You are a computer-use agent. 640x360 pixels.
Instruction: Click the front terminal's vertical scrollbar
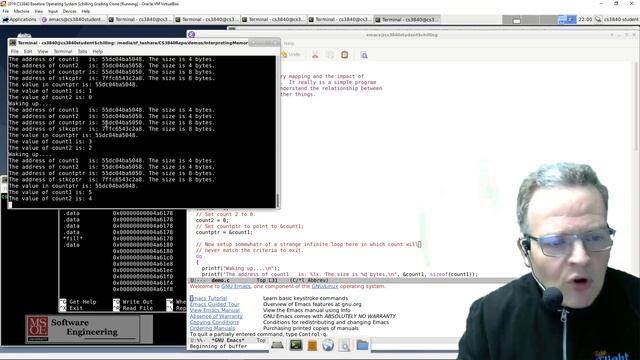(x=278, y=131)
